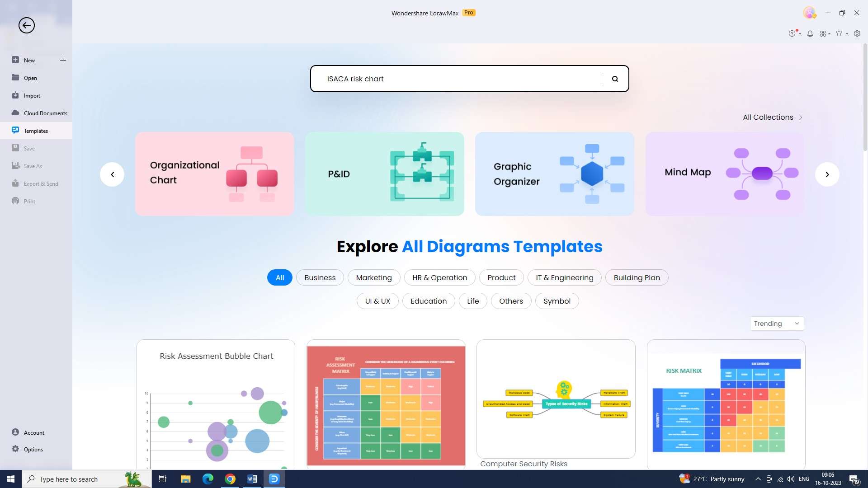Click the search magnifier icon button
The width and height of the screenshot is (868, 488).
tap(615, 79)
